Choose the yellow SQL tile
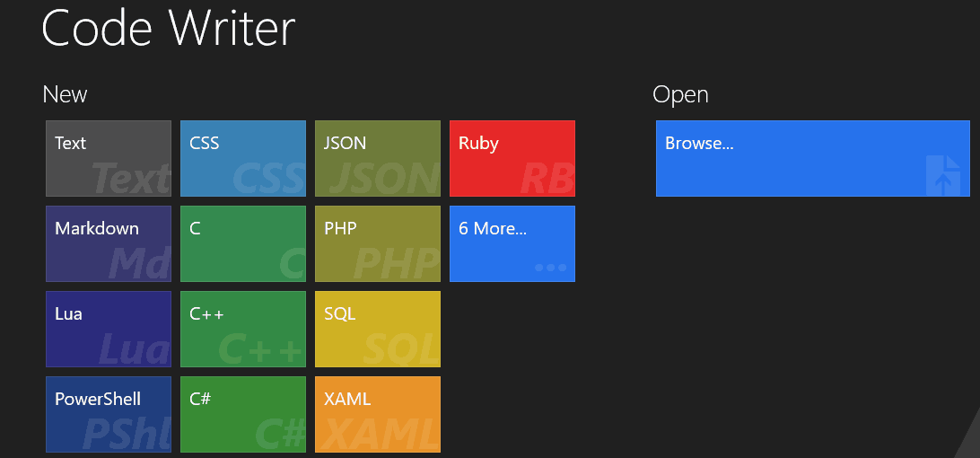Viewport: 980px width, 458px height. click(x=378, y=329)
